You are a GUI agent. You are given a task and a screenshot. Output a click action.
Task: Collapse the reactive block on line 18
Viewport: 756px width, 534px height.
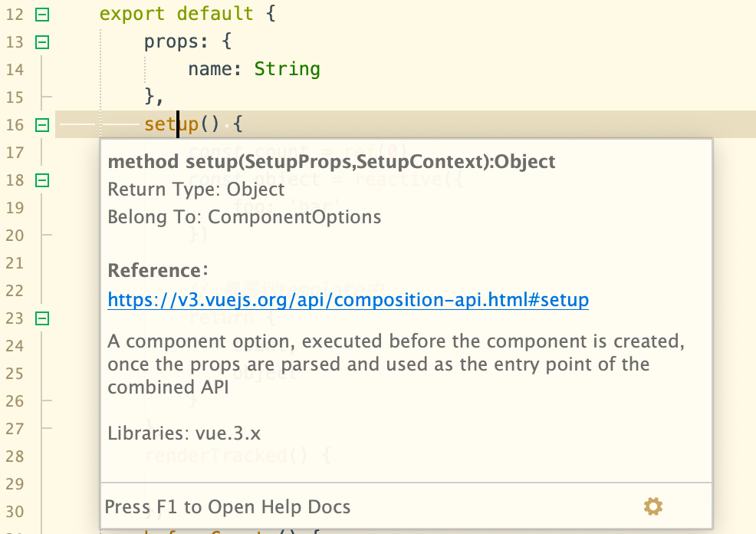(42, 180)
